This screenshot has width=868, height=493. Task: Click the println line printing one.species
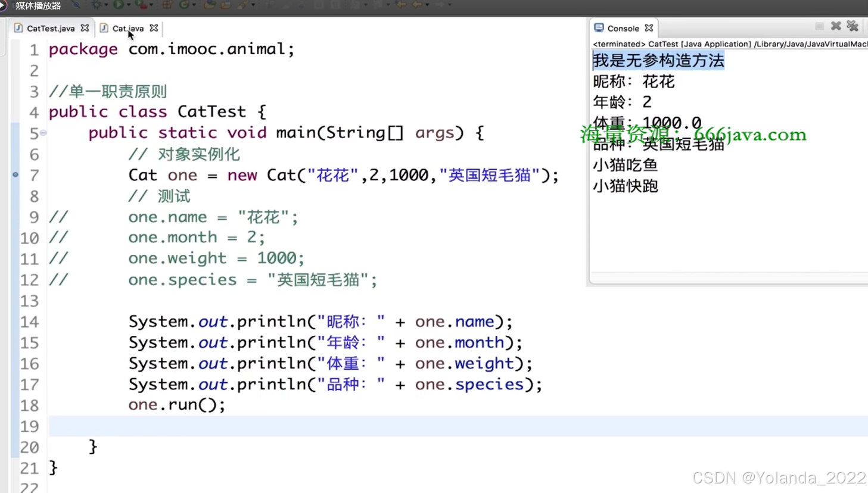(x=335, y=384)
